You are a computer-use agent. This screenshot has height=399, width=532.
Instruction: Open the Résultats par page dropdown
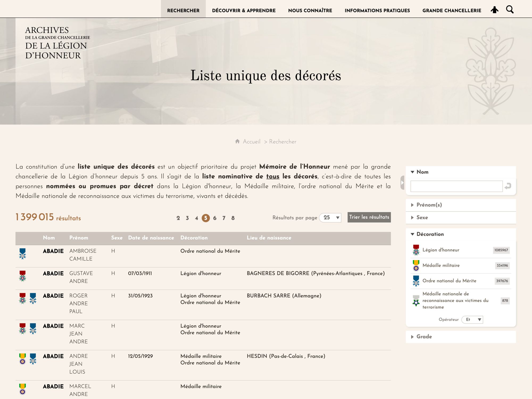point(330,218)
